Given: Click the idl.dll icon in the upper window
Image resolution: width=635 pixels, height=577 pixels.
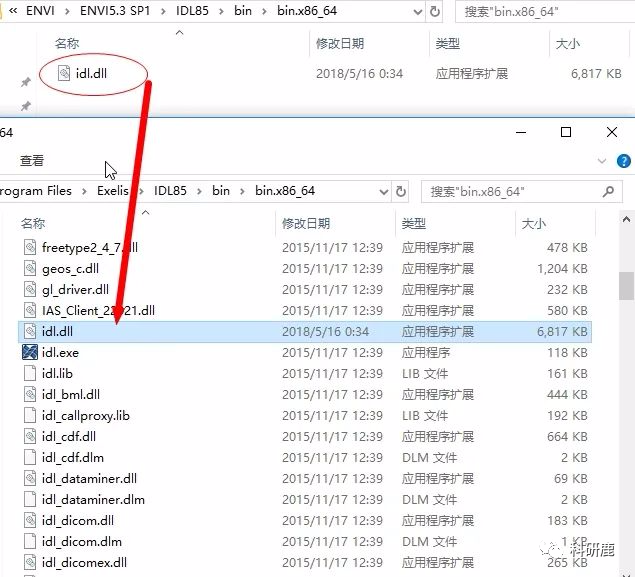Looking at the screenshot, I should [64, 73].
